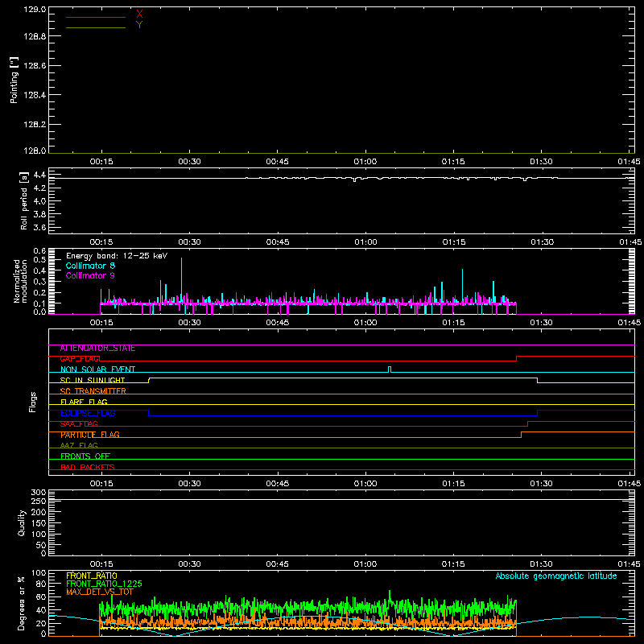This screenshot has width=644, height=644.
Task: Click the 100 tick label on Degrees axis
Action: (39, 573)
